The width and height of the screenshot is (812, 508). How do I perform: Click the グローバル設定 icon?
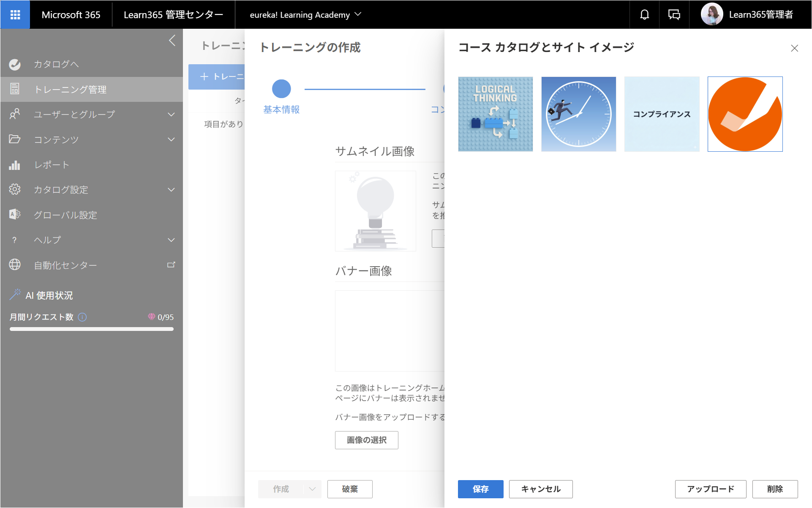coord(15,215)
